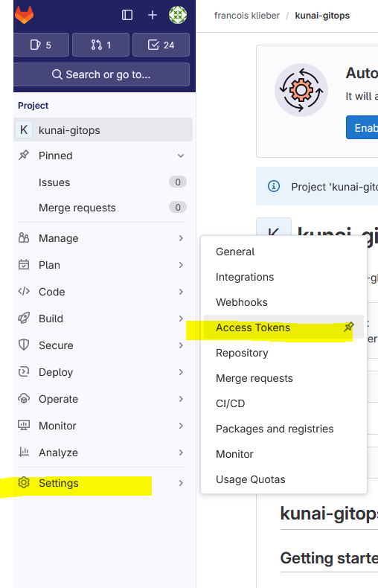Viewport: 378px width, 588px height.
Task: Click the Build sidebar label
Action: point(51,319)
